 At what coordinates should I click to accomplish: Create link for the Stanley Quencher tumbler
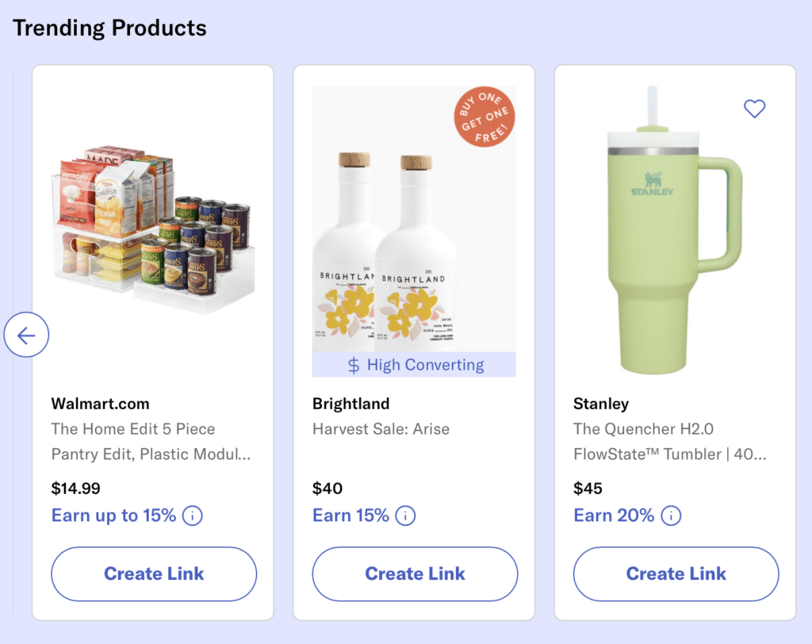tap(676, 574)
